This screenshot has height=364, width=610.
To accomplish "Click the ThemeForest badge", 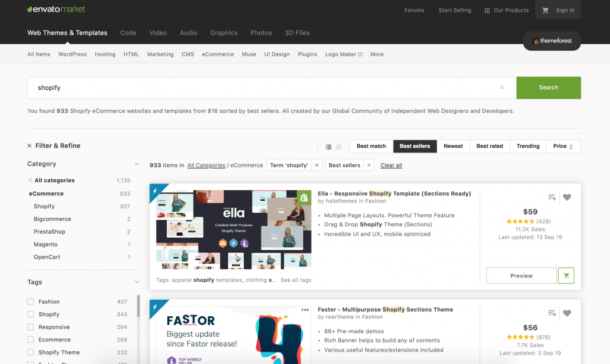I will pyautogui.click(x=552, y=41).
